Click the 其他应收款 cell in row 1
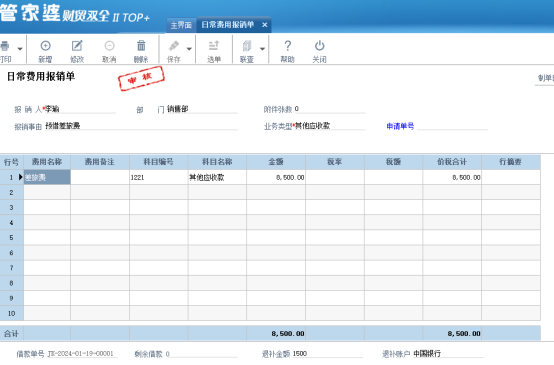The image size is (554, 365). pos(217,177)
